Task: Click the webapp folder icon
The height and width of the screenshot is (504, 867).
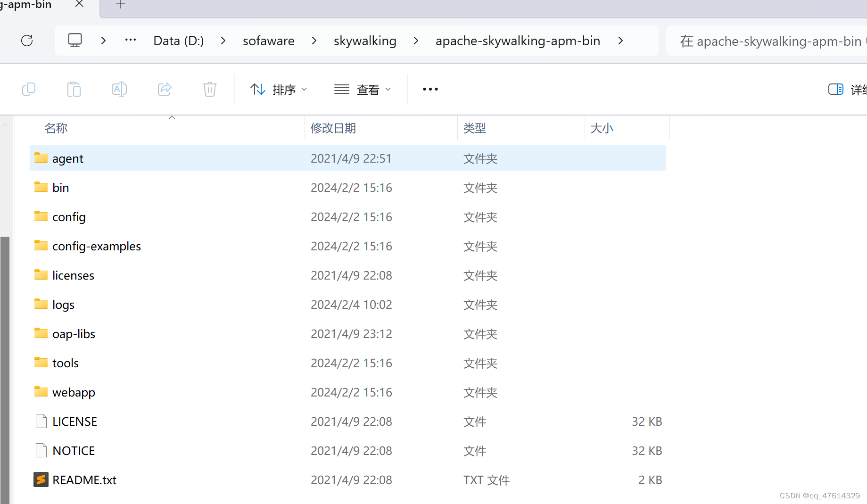Action: coord(41,392)
